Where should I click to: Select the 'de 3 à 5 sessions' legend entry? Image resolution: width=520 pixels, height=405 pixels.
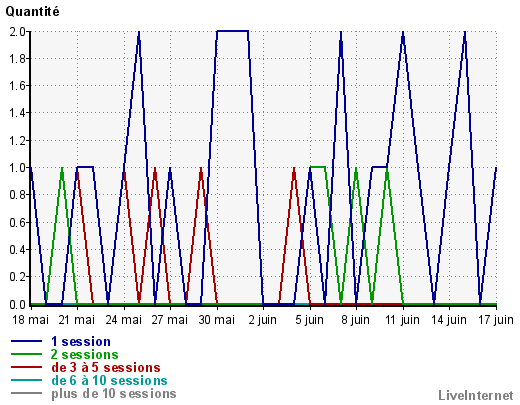coord(106,367)
